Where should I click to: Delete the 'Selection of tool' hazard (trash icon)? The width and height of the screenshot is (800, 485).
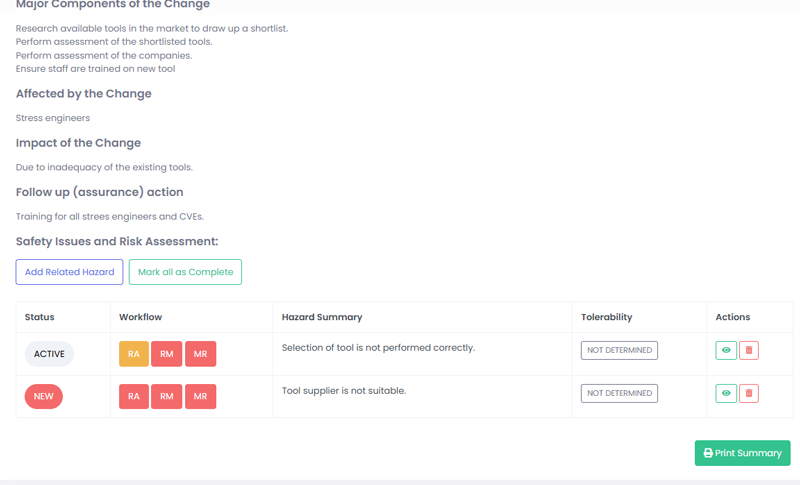(749, 350)
